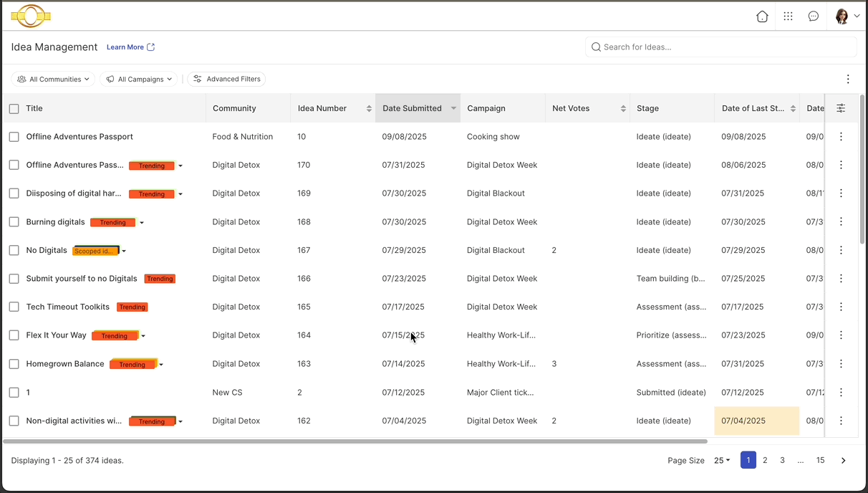
Task: Open the Learn More link
Action: click(x=130, y=47)
